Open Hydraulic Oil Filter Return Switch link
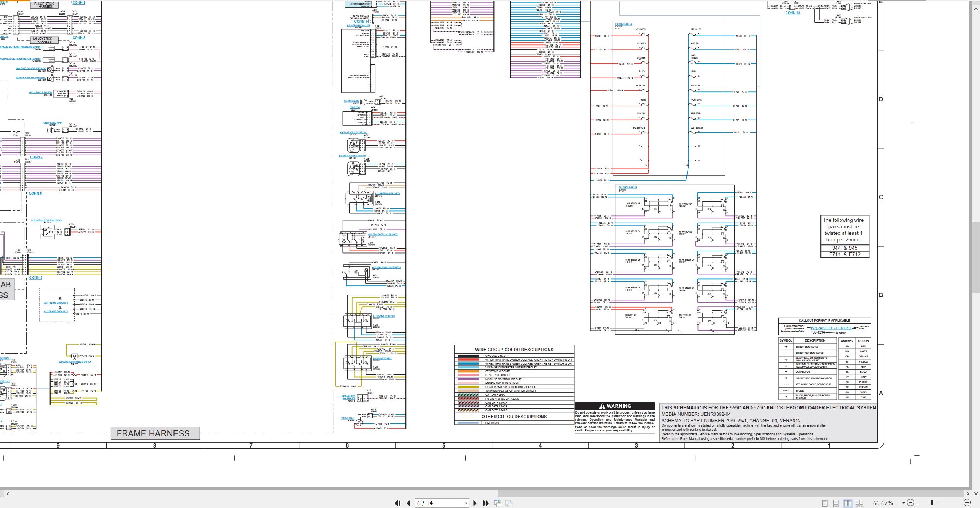 pos(21,59)
